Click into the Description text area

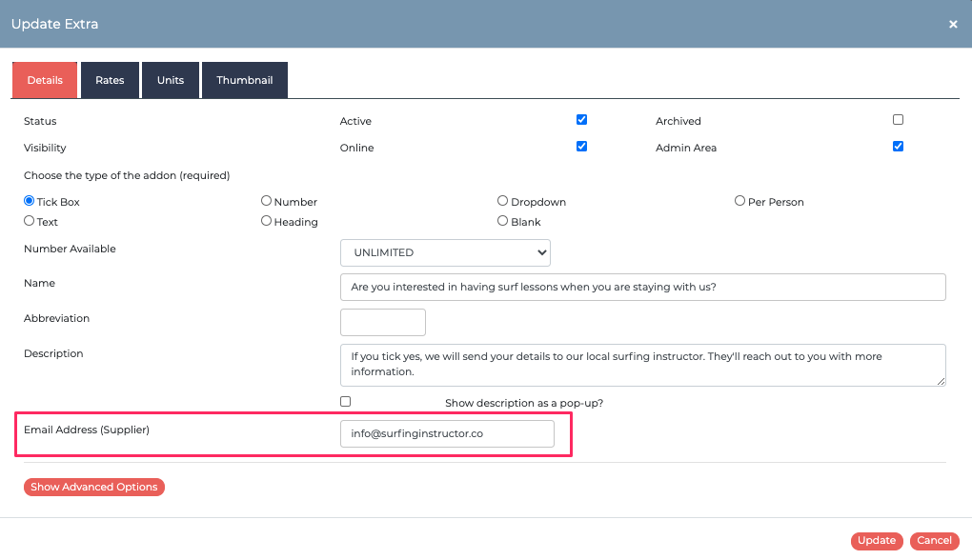(643, 365)
